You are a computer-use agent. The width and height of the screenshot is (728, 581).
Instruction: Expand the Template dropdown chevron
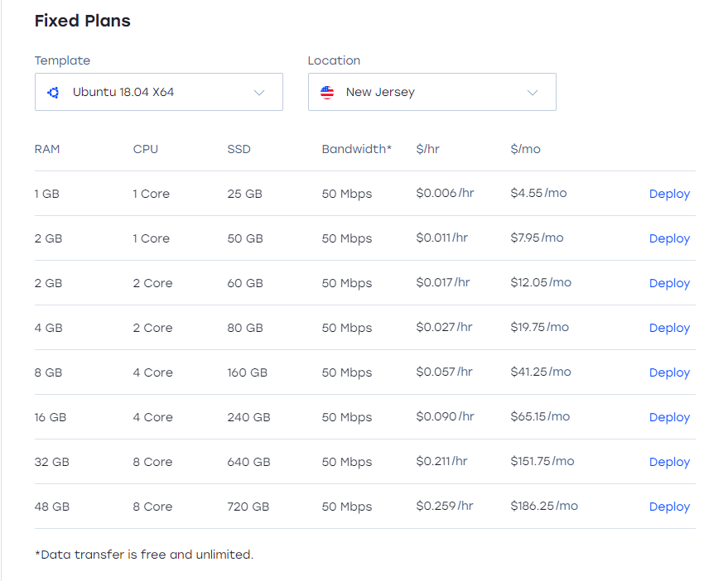[259, 92]
